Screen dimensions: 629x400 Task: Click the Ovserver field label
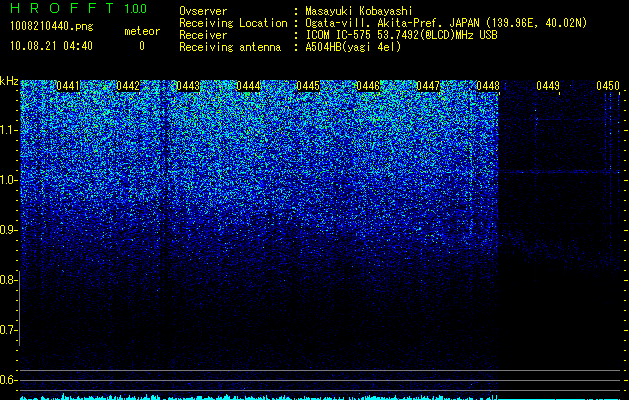(x=203, y=11)
